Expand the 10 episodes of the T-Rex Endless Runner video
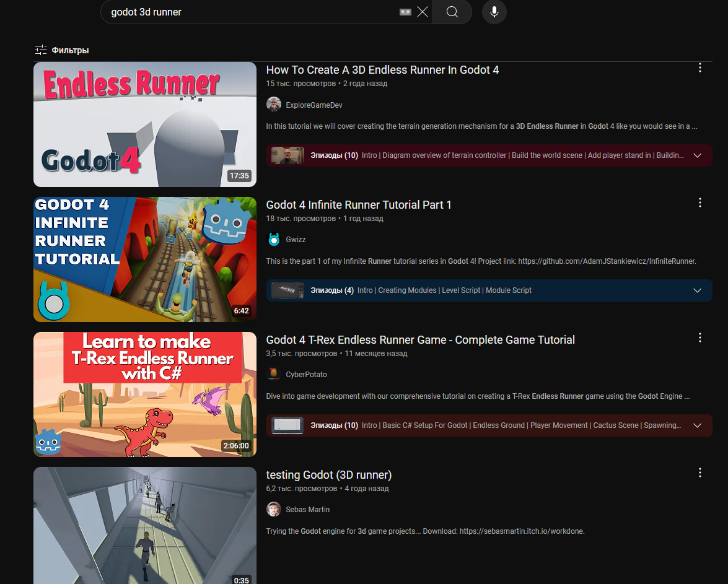This screenshot has height=584, width=728. [x=698, y=425]
